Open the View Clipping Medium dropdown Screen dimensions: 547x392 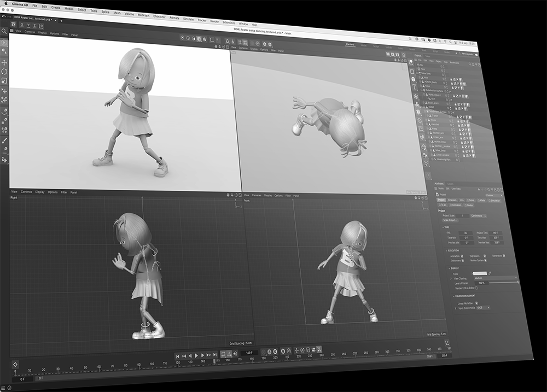pyautogui.click(x=496, y=278)
